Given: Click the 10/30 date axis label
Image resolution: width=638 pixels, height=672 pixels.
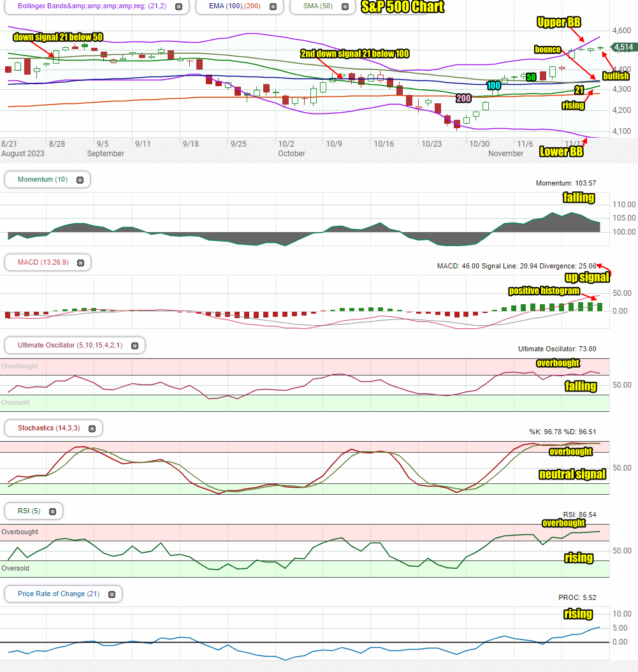Looking at the screenshot, I should [479, 144].
